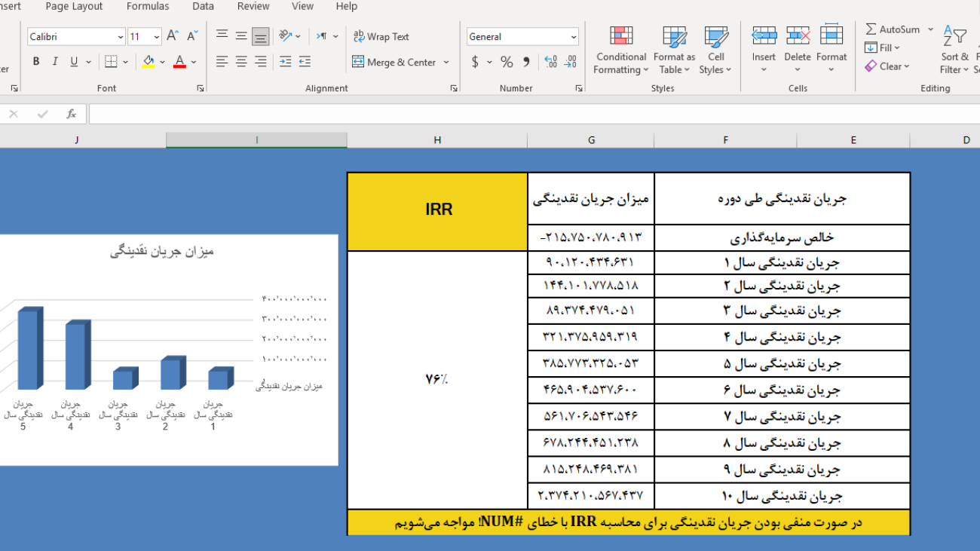
Task: Select Top Align icon
Action: tap(222, 35)
